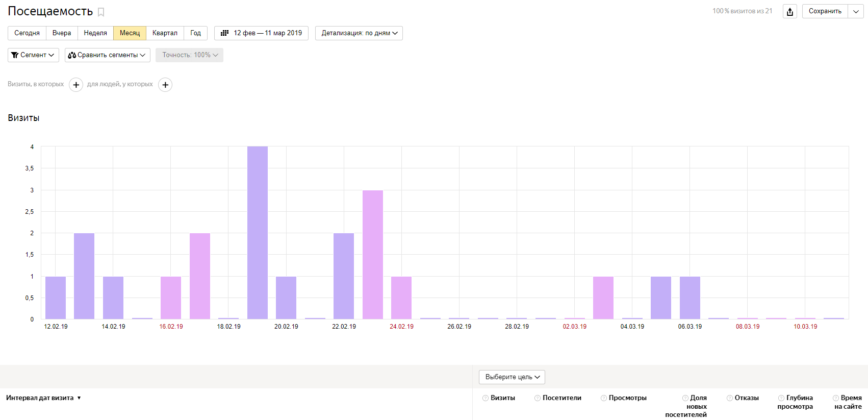
Task: Choose the Год period tab
Action: pyautogui.click(x=195, y=33)
